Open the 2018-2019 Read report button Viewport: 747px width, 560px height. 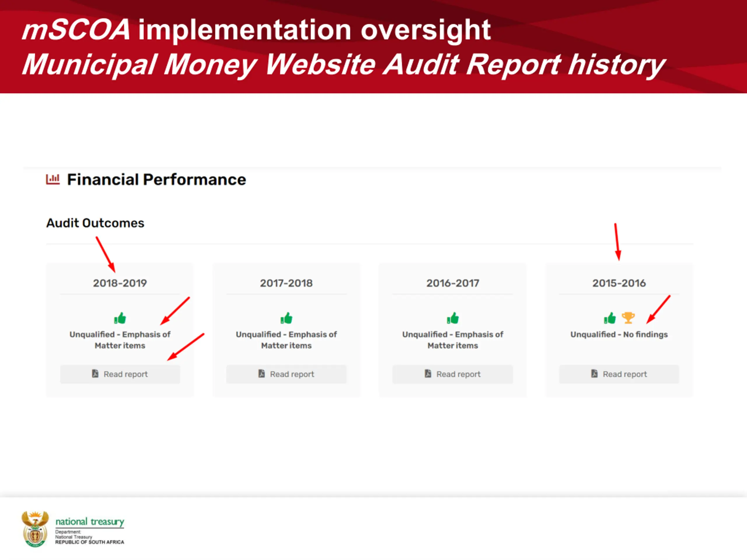[x=120, y=374]
